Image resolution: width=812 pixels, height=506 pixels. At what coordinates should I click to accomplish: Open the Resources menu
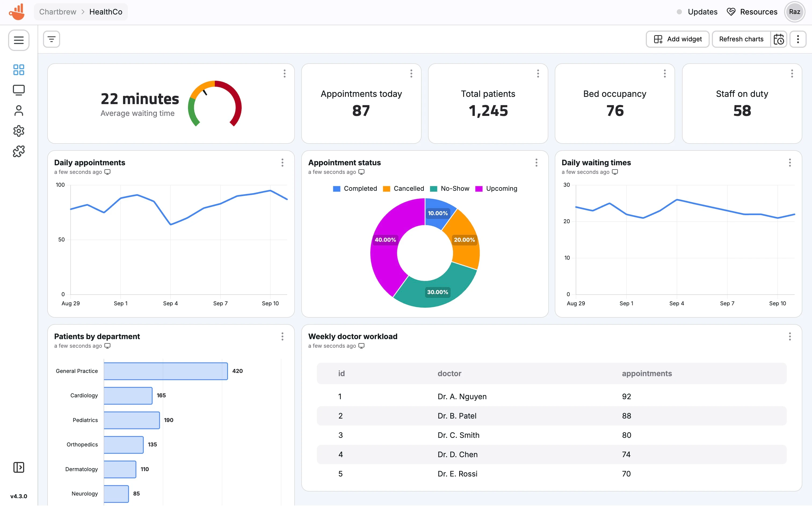752,12
